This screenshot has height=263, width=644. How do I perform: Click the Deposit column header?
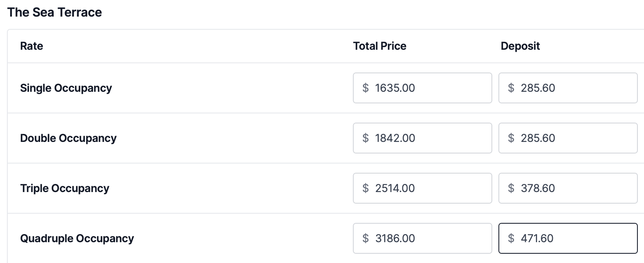[x=520, y=46]
